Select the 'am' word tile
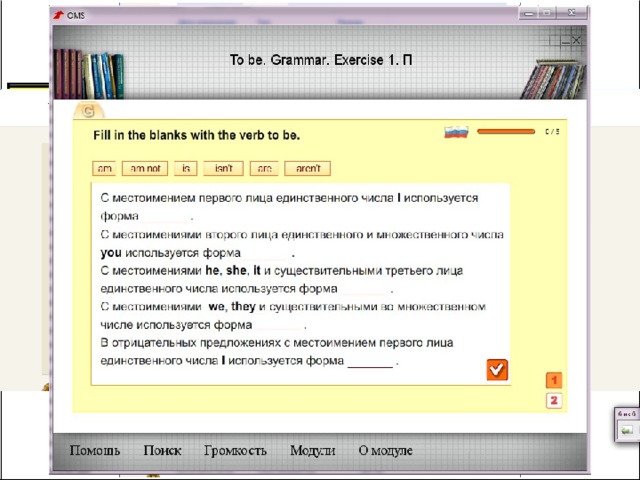640x480 pixels. [104, 168]
